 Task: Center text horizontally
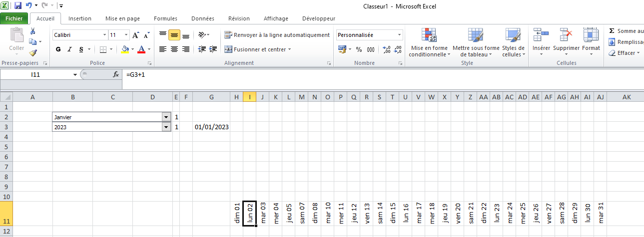point(174,49)
